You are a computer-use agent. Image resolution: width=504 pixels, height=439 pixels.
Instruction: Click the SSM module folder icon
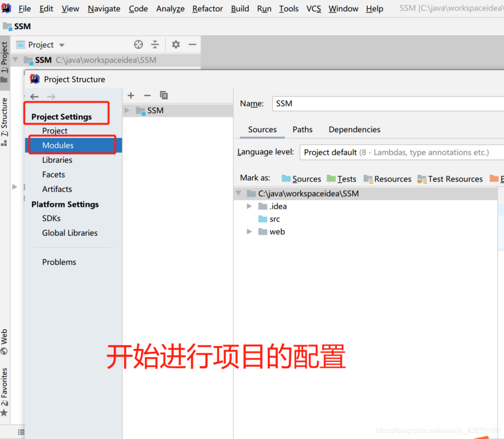click(x=140, y=111)
